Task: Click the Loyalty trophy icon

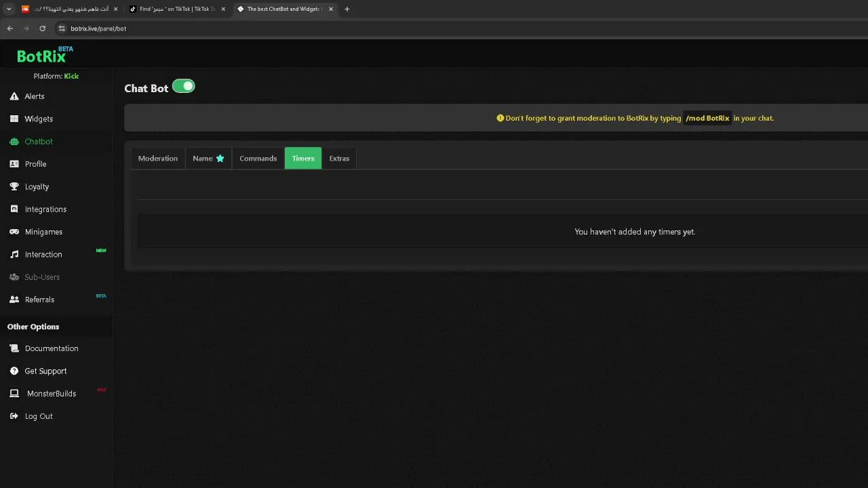Action: click(14, 186)
